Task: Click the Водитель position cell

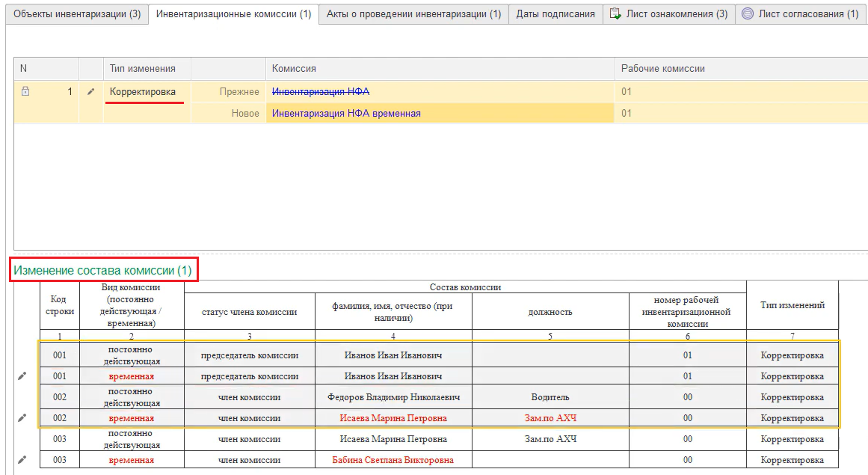Action: coord(550,397)
